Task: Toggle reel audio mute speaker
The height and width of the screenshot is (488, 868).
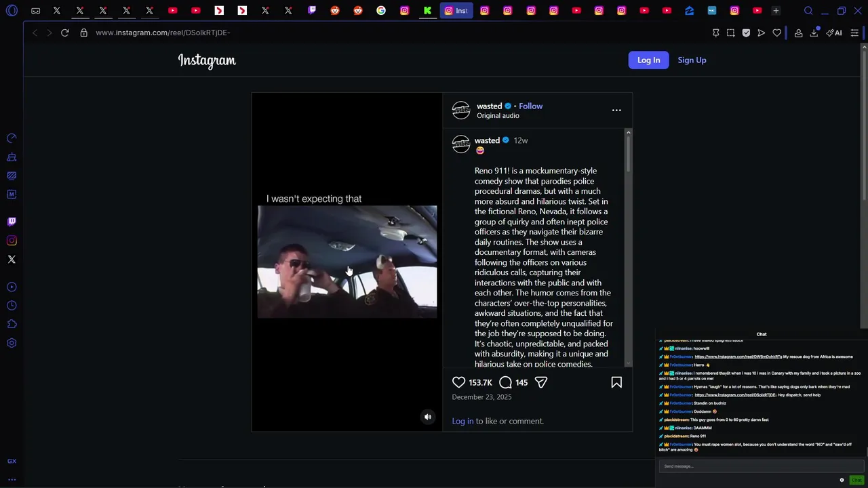Action: (x=428, y=417)
